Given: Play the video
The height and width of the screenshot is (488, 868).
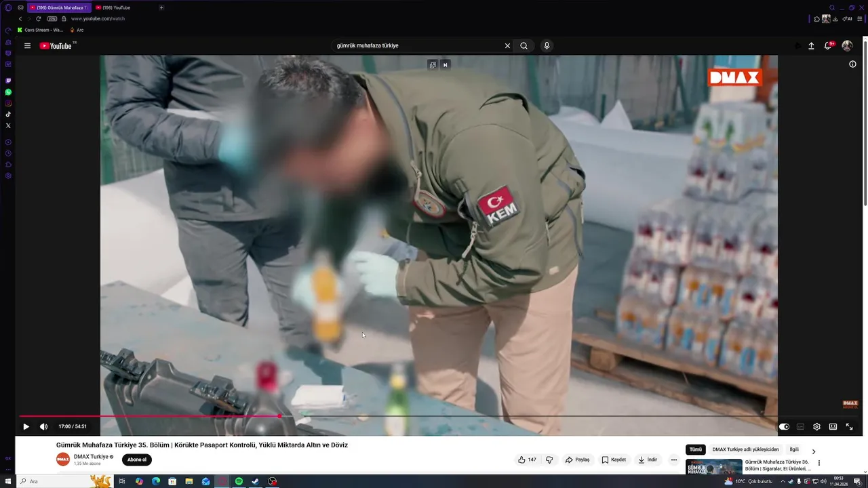Looking at the screenshot, I should coord(26,427).
